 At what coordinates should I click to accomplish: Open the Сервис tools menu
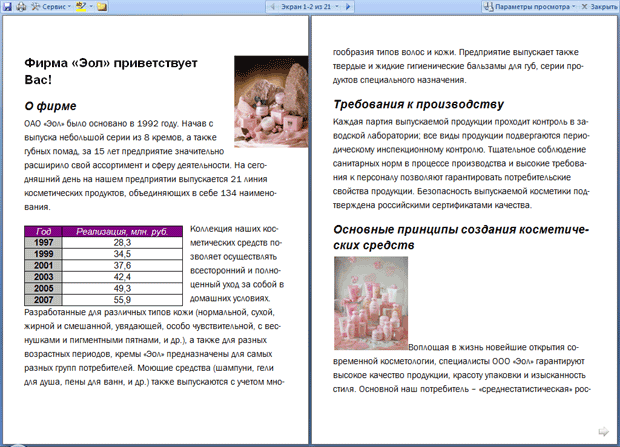pos(51,6)
